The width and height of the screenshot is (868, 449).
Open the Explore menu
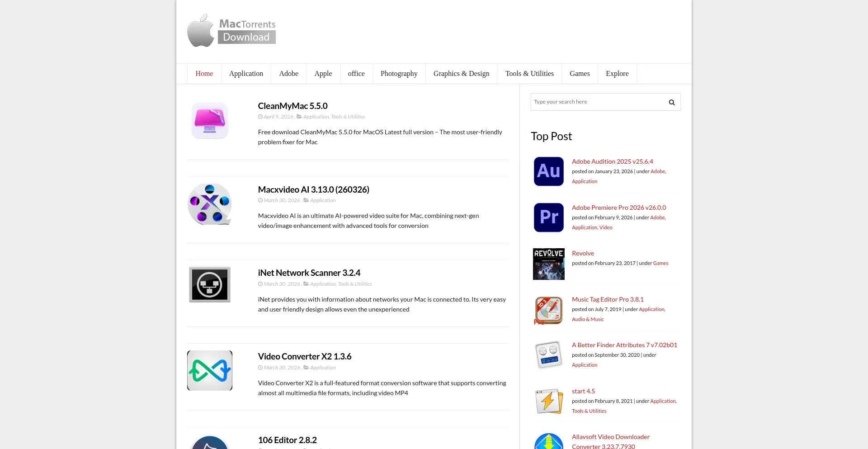click(x=617, y=74)
